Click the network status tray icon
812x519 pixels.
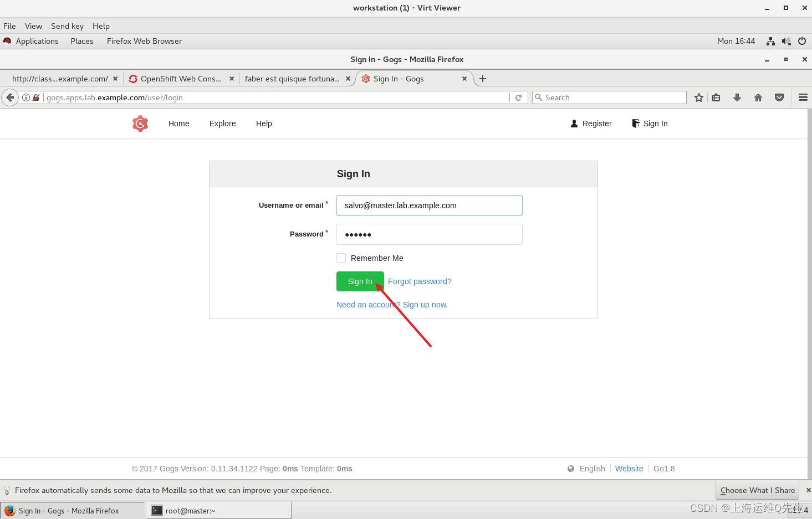pos(770,41)
